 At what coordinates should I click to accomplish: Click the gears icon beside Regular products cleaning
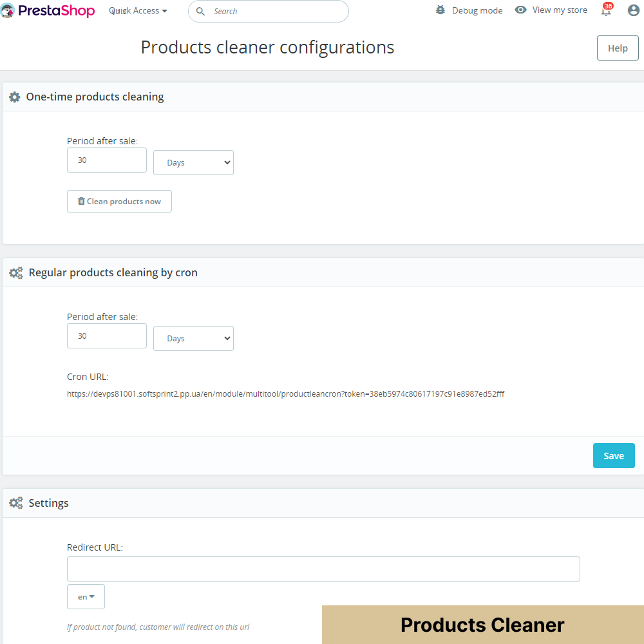click(x=15, y=272)
